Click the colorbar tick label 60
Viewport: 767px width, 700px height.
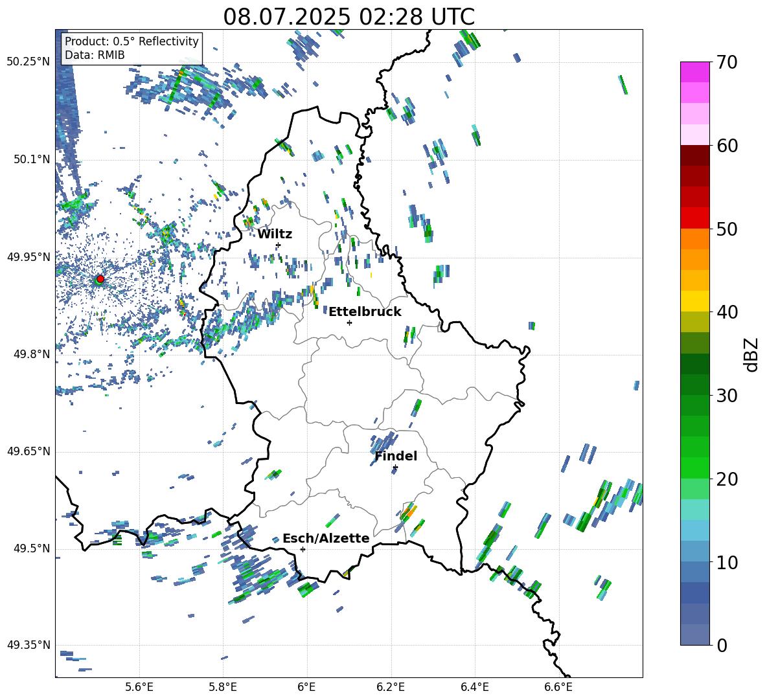[x=727, y=146]
